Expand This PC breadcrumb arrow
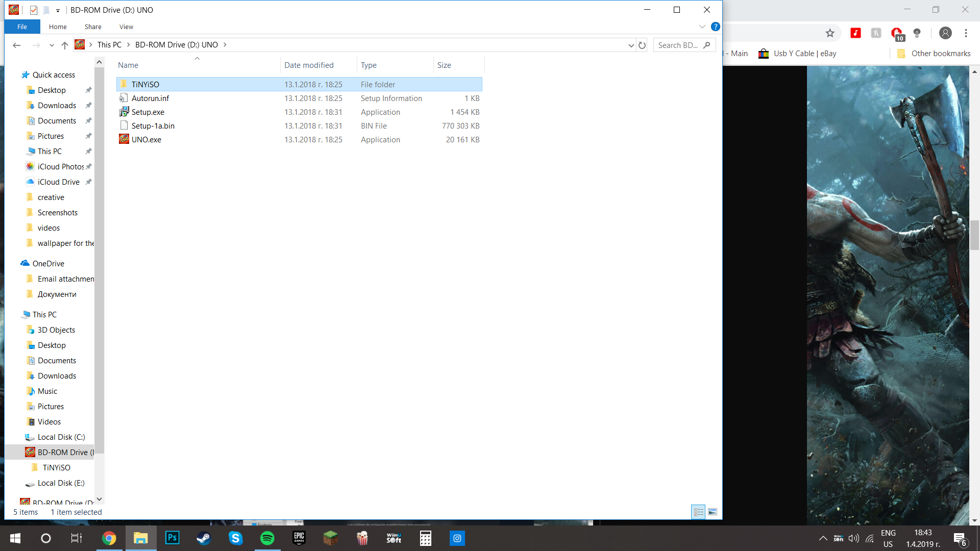 [x=129, y=45]
